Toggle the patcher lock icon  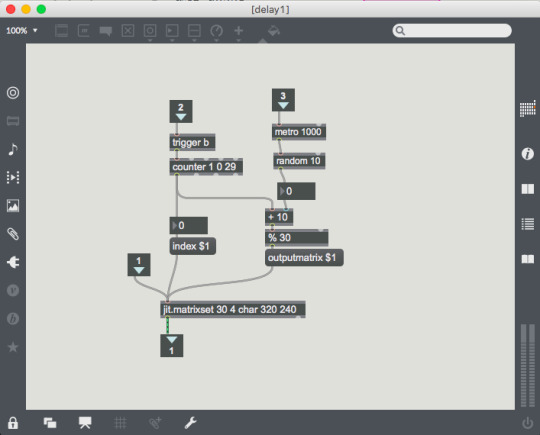13,423
